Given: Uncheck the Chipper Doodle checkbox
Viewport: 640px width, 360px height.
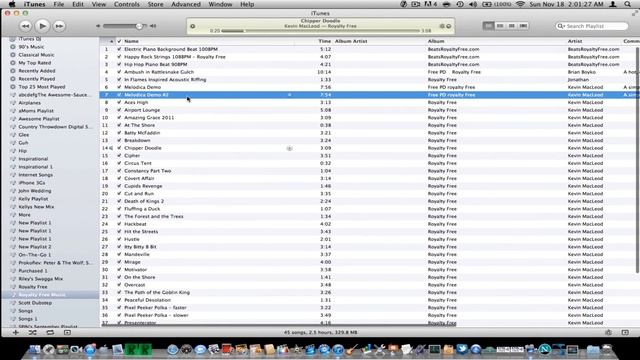Looking at the screenshot, I should coord(119,148).
